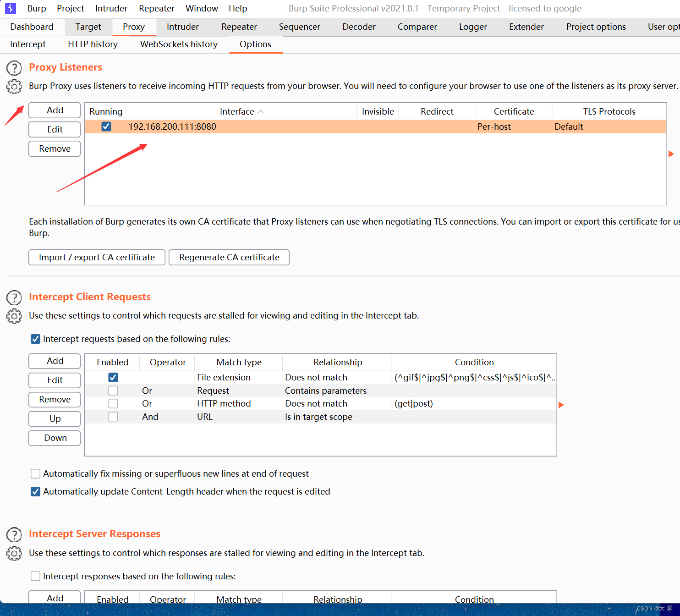
Task: Toggle automatically update Content-Length header option
Action: (35, 491)
